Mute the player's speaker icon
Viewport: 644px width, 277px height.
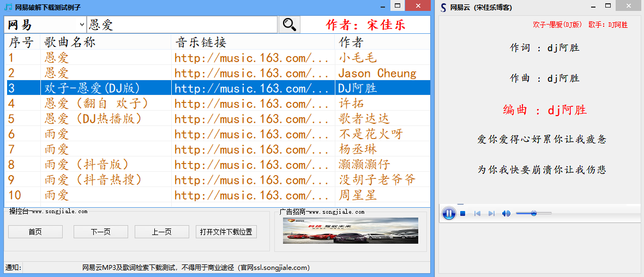[x=506, y=213]
